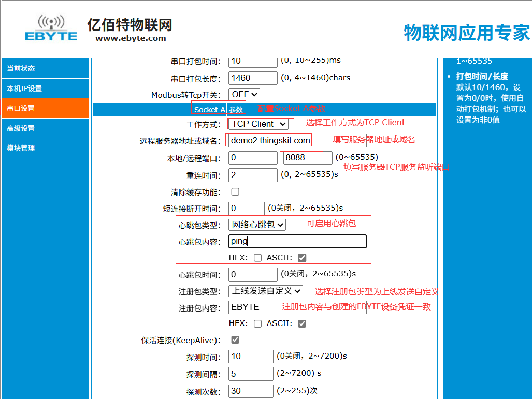Click the 重连时间 input field

click(253, 175)
